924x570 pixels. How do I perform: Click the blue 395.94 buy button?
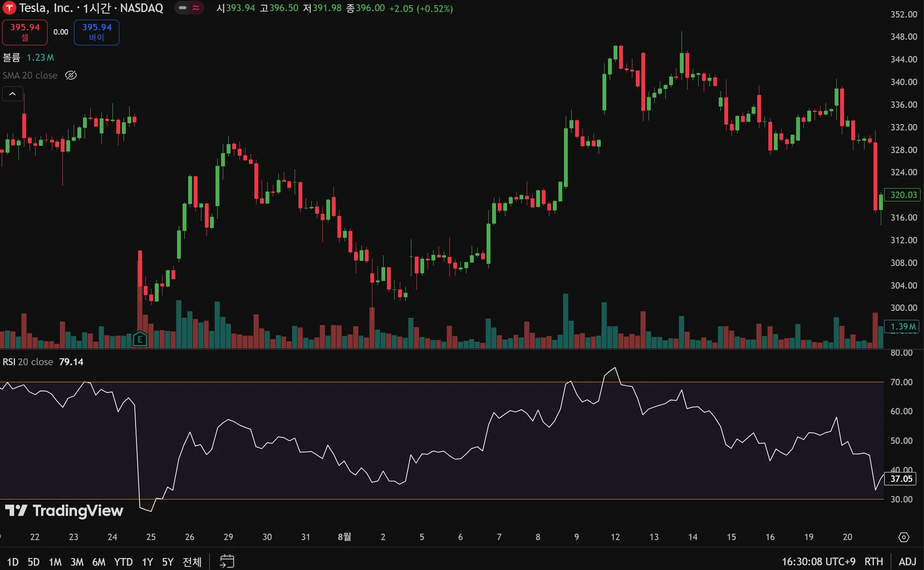(x=97, y=32)
